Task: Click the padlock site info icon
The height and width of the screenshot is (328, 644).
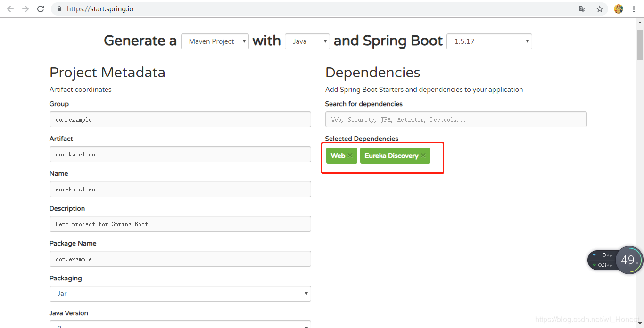Action: 59,9
